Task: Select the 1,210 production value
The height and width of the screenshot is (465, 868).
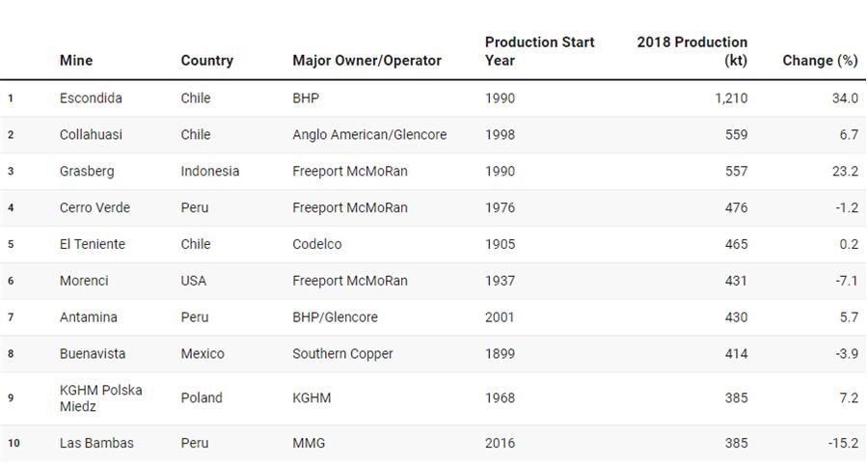Action: [x=730, y=97]
